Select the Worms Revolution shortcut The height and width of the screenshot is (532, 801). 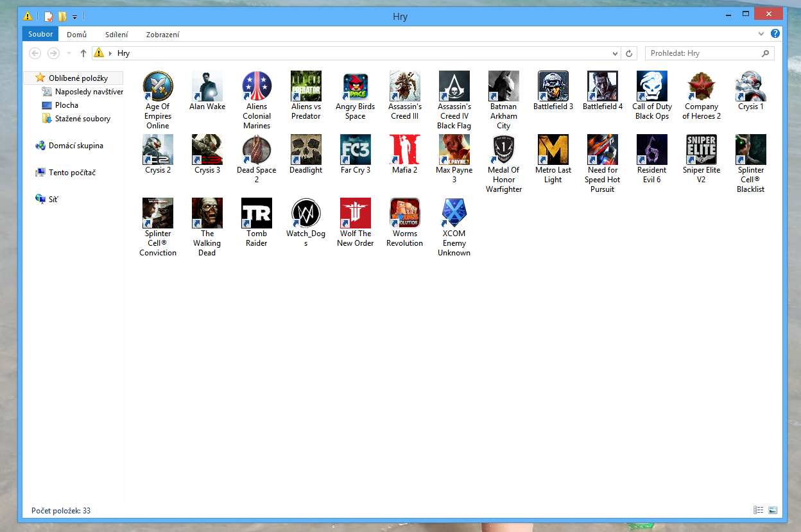(x=404, y=214)
